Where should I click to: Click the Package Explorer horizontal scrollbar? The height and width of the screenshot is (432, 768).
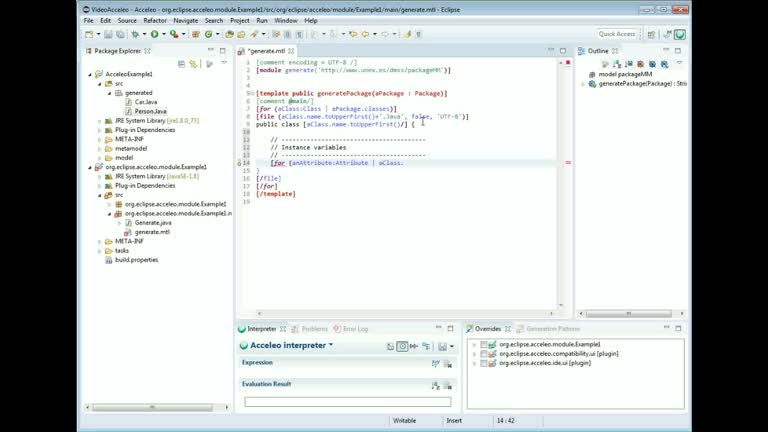[x=152, y=407]
